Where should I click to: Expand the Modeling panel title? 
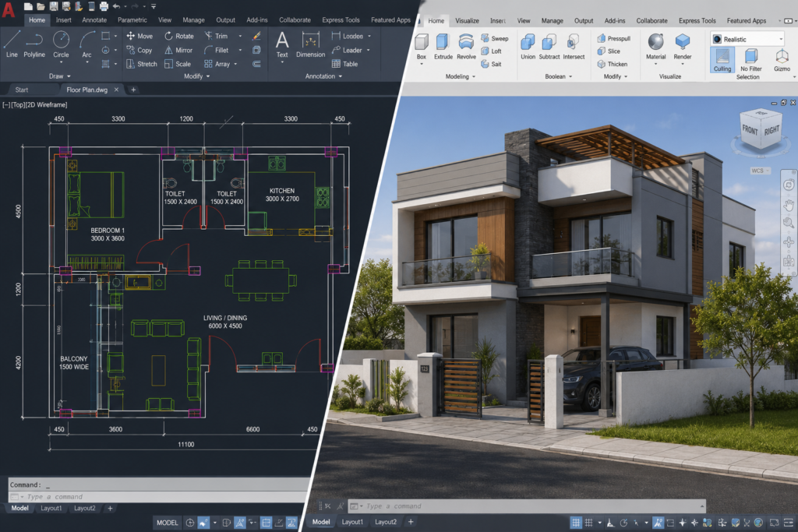[x=460, y=77]
